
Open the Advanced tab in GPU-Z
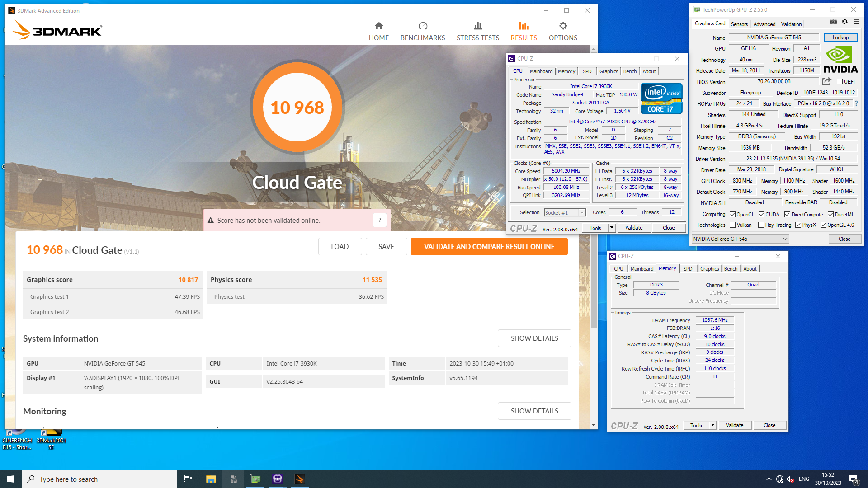click(x=764, y=24)
